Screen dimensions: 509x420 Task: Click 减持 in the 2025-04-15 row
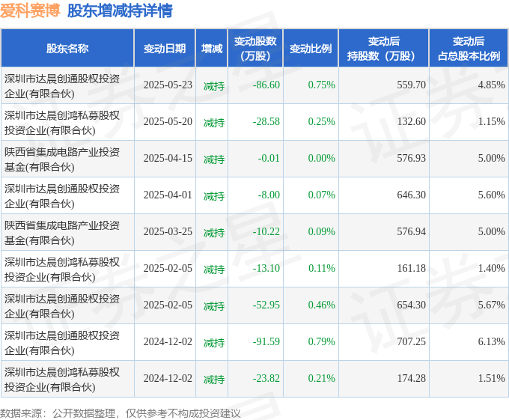click(214, 159)
